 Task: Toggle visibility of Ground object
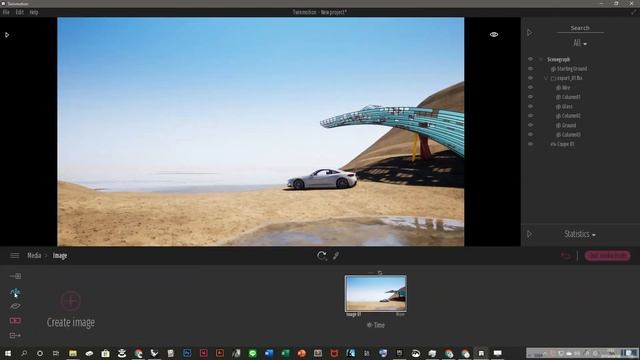pos(530,125)
